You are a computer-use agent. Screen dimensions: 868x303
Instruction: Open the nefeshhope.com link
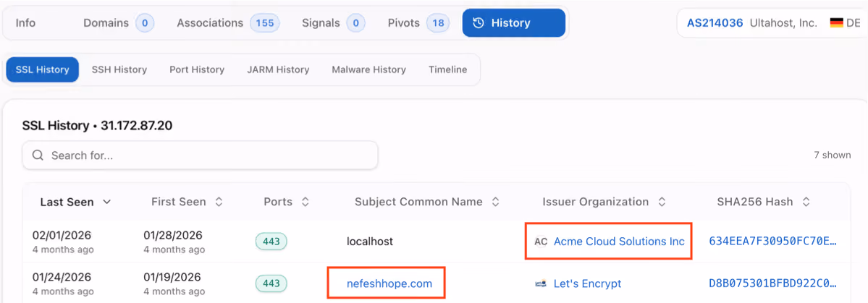click(x=389, y=283)
